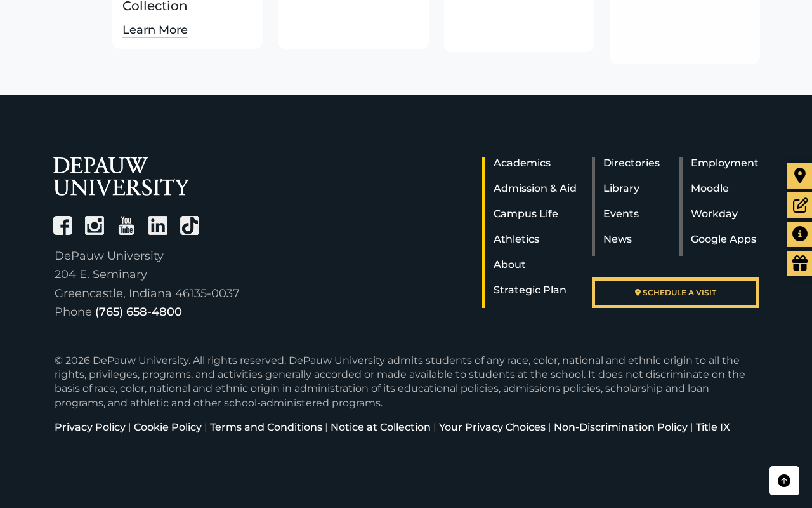Image resolution: width=812 pixels, height=508 pixels.
Task: Click the edit pencil sidebar icon
Action: pyautogui.click(x=799, y=205)
